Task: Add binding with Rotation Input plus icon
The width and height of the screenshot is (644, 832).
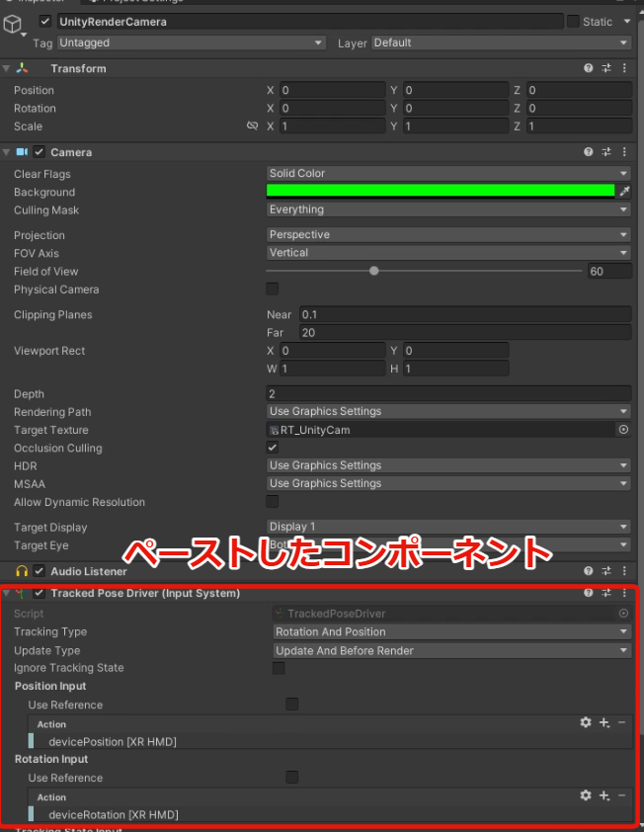Action: pyautogui.click(x=604, y=796)
